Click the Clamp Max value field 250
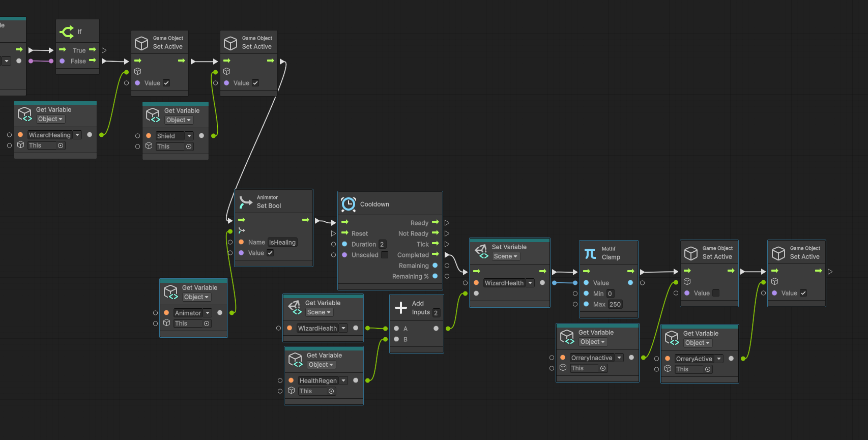This screenshot has height=440, width=868. click(x=615, y=304)
